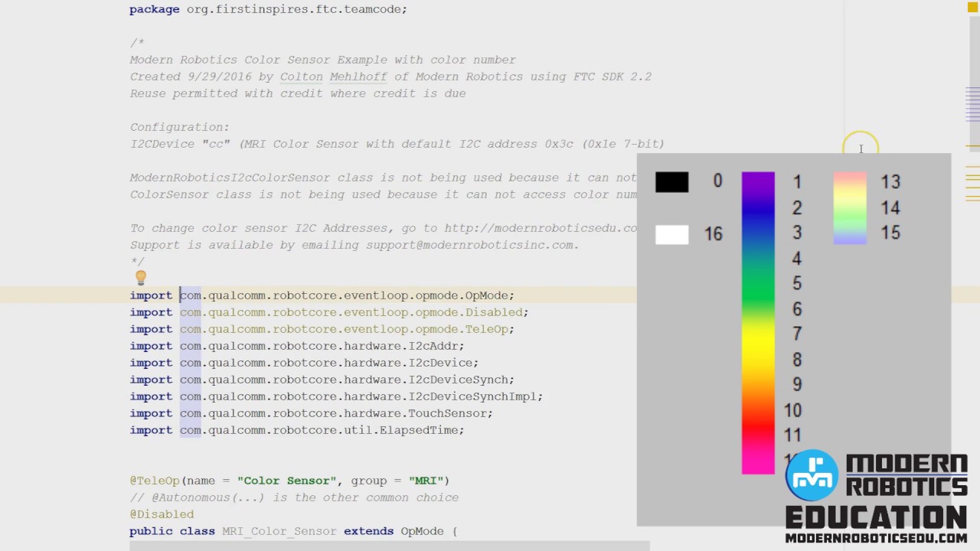Click the @Disabled annotation

(162, 514)
